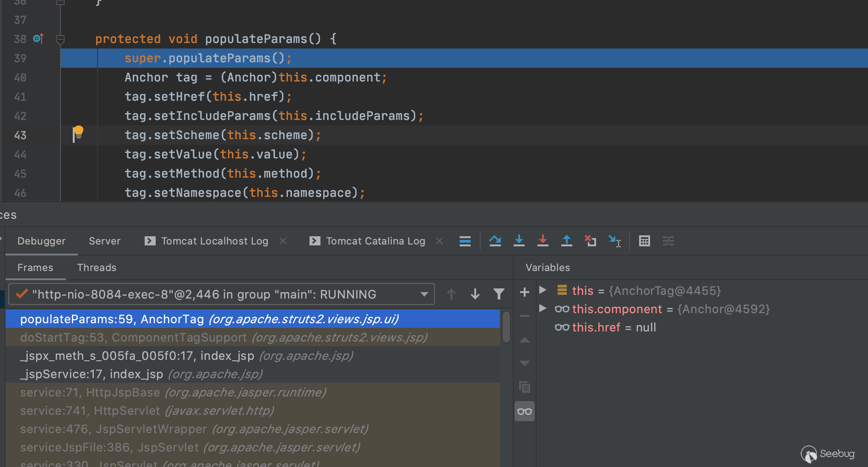Image resolution: width=868 pixels, height=467 pixels.
Task: Expand the 'this' AnchorTag variable node
Action: 543,290
